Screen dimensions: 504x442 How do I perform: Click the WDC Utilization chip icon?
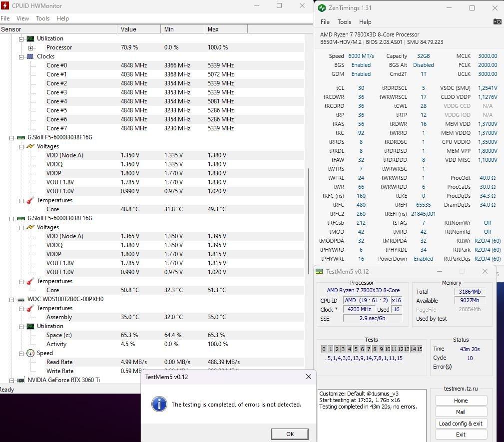30,326
